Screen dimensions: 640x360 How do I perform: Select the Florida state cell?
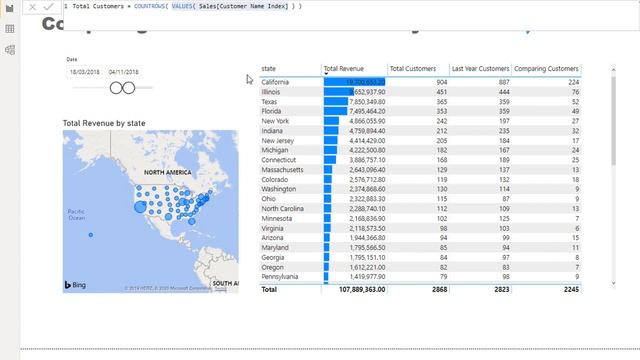(271, 111)
